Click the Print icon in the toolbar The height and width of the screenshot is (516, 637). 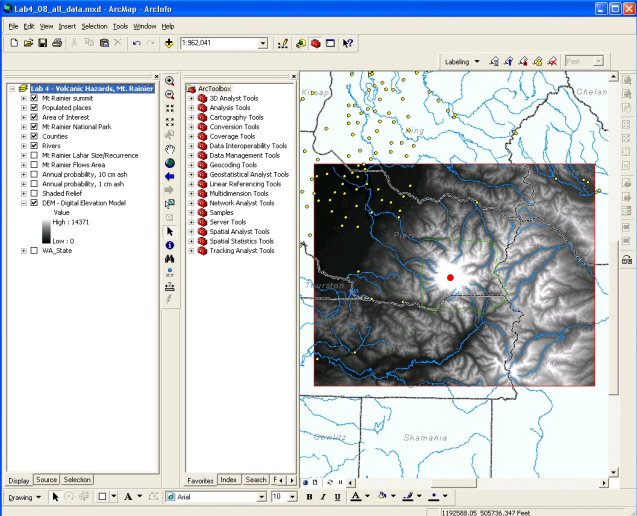pyautogui.click(x=57, y=43)
